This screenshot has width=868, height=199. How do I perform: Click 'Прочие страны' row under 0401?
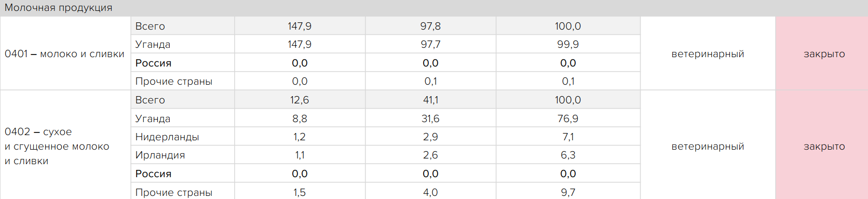[385, 81]
